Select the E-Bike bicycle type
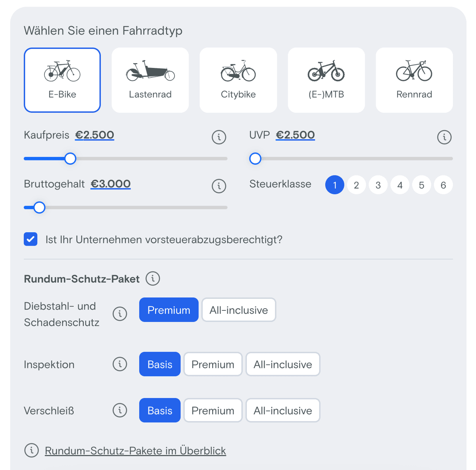 (x=62, y=80)
